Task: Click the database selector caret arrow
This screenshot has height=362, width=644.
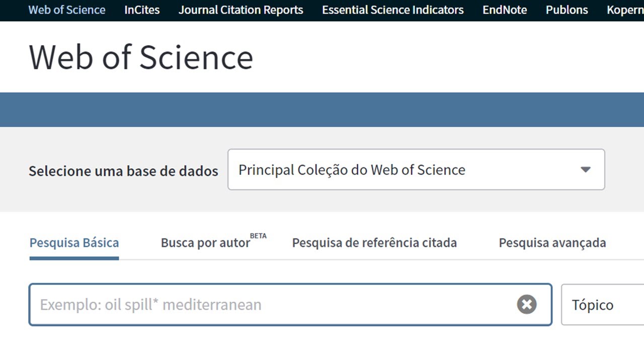Action: 585,169
